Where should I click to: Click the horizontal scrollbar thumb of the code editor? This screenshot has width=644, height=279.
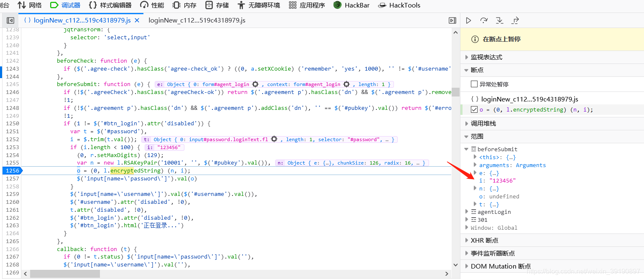(65, 274)
